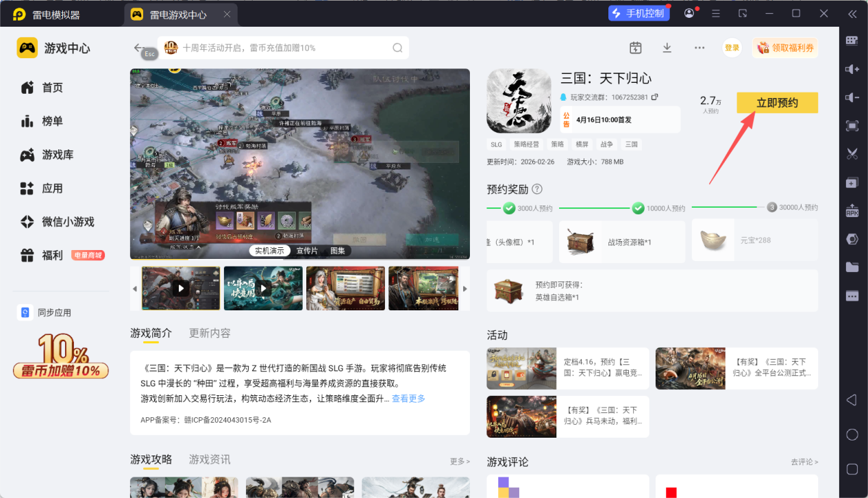Open the 应用 apps section
Image resolution: width=868 pixels, height=498 pixels.
coord(42,188)
